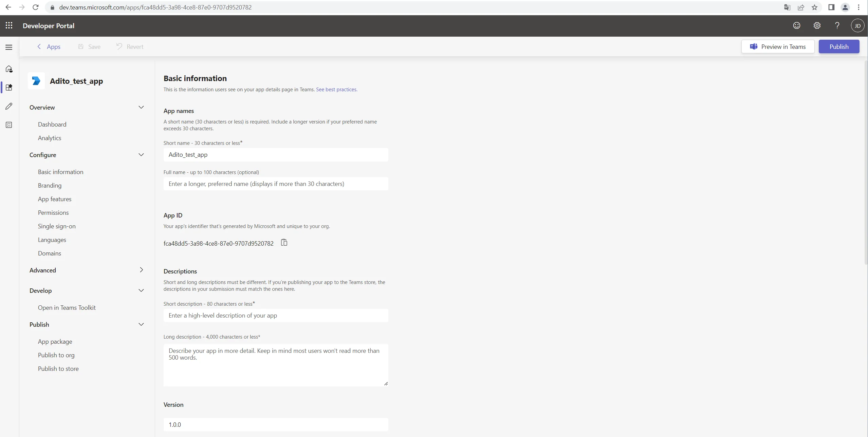This screenshot has height=437, width=868.
Task: Open Dashboard in the sidebar
Action: click(x=52, y=124)
